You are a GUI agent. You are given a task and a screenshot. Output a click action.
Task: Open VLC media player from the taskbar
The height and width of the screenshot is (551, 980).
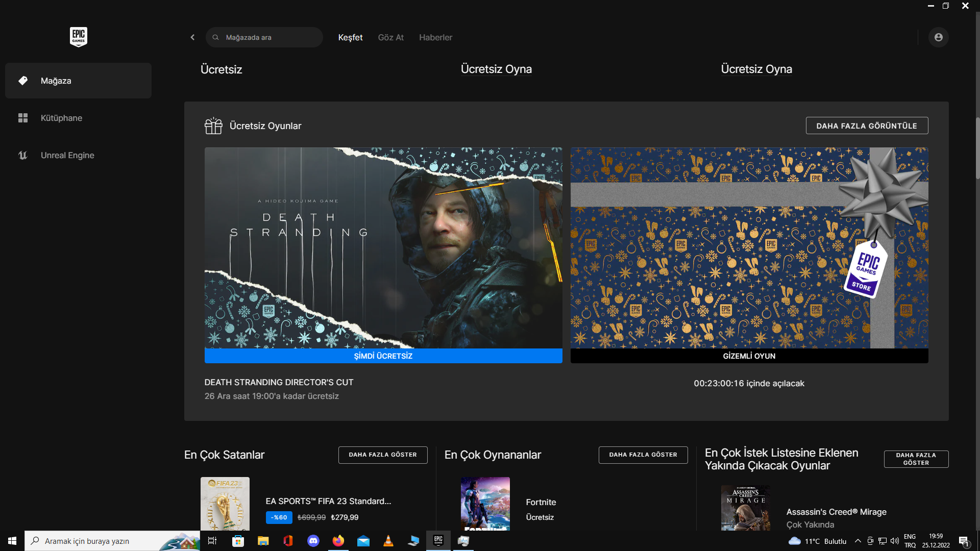pos(388,541)
